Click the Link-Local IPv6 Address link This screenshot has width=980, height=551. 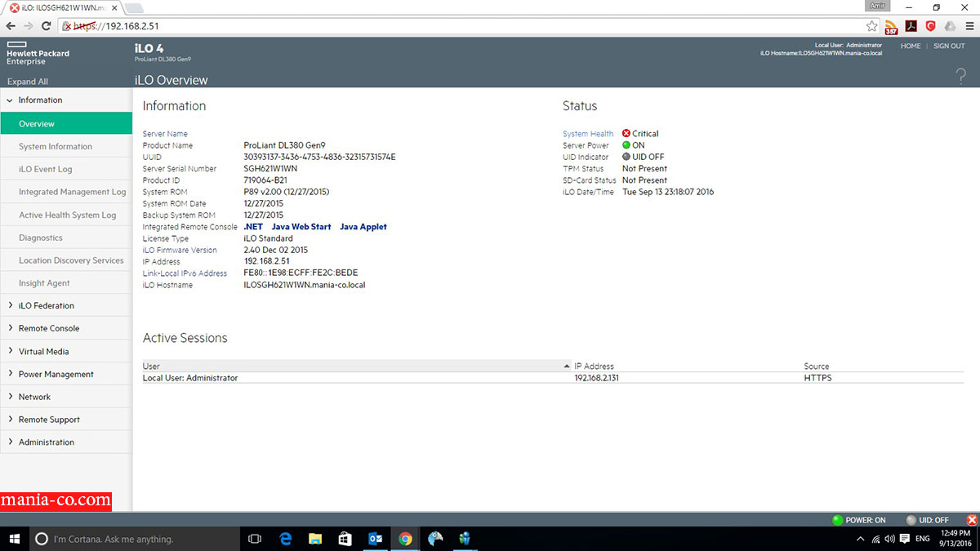pyautogui.click(x=185, y=273)
